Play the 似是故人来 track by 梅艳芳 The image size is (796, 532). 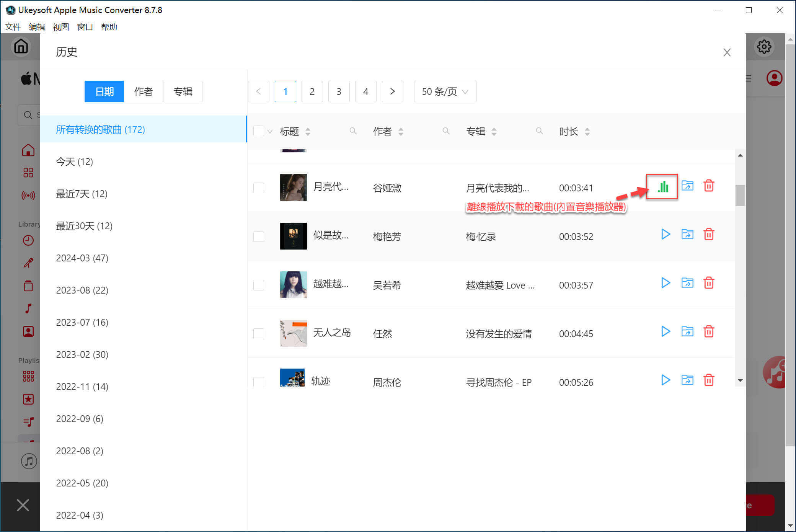click(x=666, y=234)
